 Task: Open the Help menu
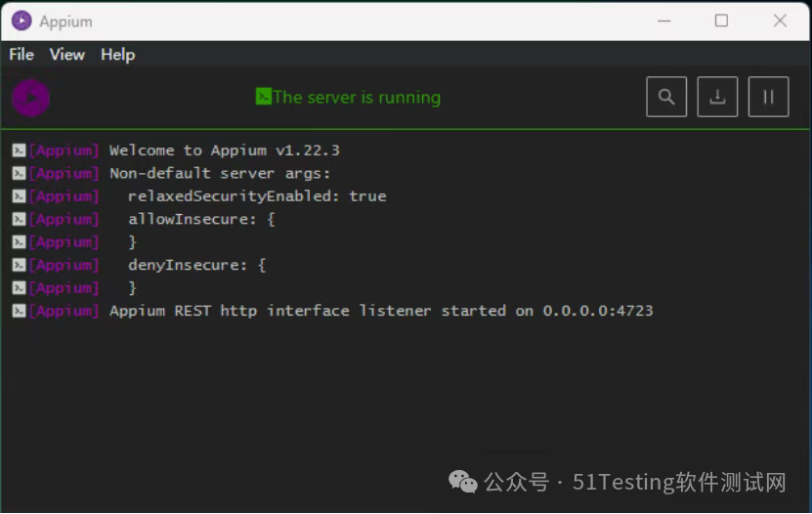point(117,55)
